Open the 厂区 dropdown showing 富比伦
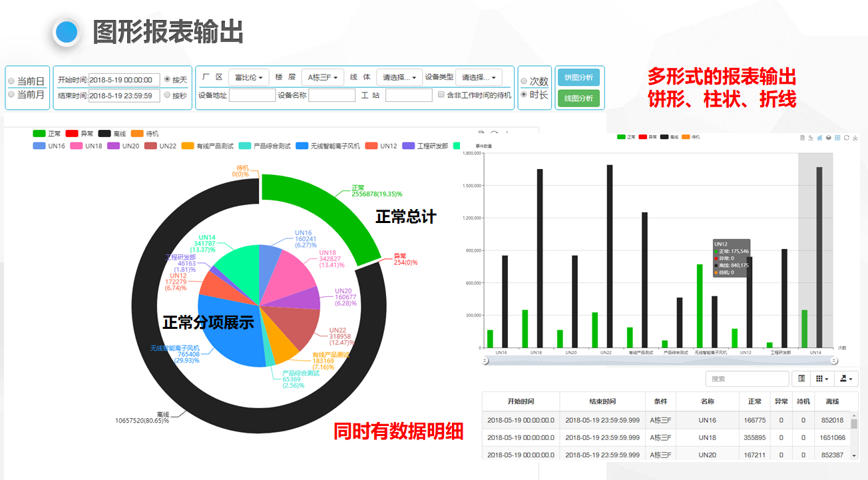This screenshot has width=868, height=480. (x=250, y=76)
